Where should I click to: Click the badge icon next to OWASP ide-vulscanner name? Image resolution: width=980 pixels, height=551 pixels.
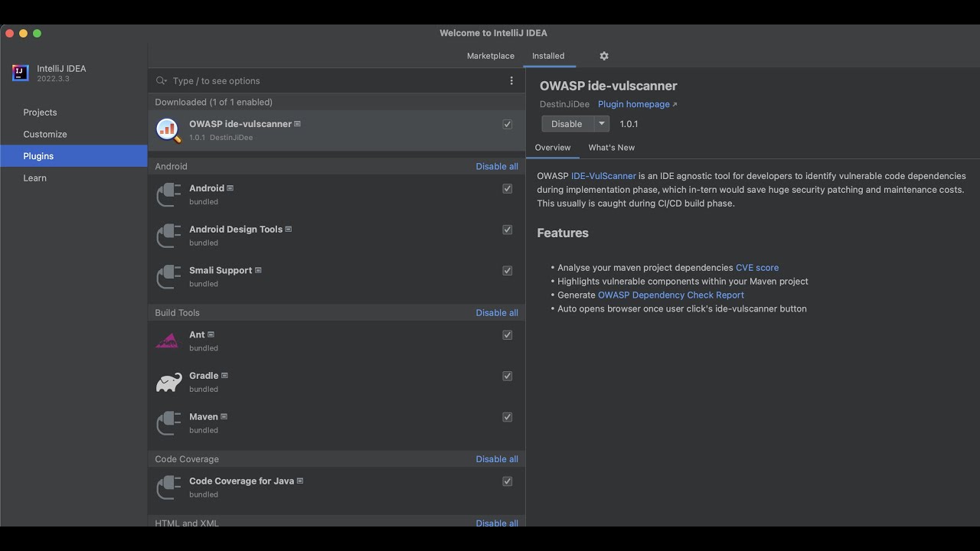(297, 124)
